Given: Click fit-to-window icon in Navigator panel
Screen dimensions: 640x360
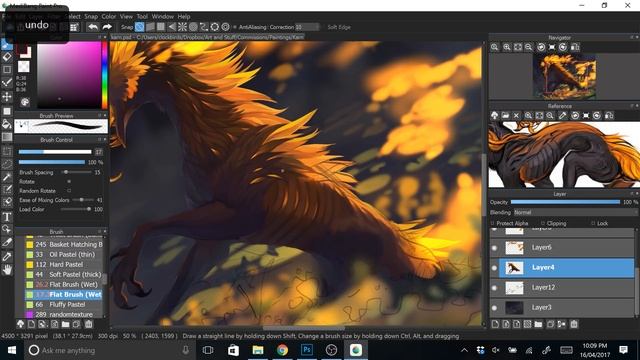Looking at the screenshot, I should point(518,47).
